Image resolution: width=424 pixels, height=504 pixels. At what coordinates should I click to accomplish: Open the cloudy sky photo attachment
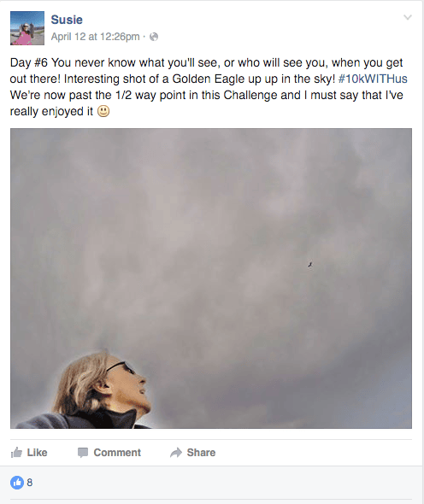(211, 278)
